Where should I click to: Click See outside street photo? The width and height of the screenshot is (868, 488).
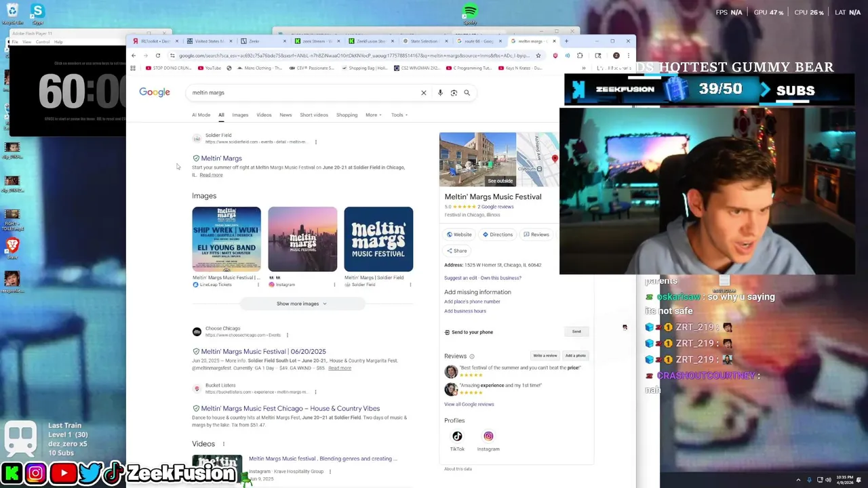pos(477,159)
